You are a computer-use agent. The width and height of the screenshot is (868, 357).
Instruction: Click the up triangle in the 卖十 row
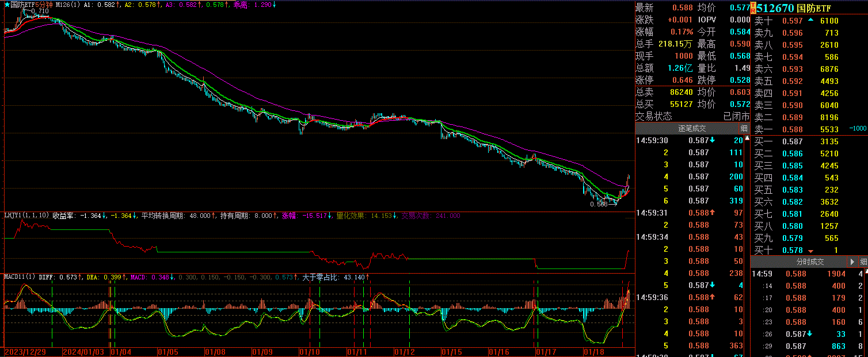811,21
